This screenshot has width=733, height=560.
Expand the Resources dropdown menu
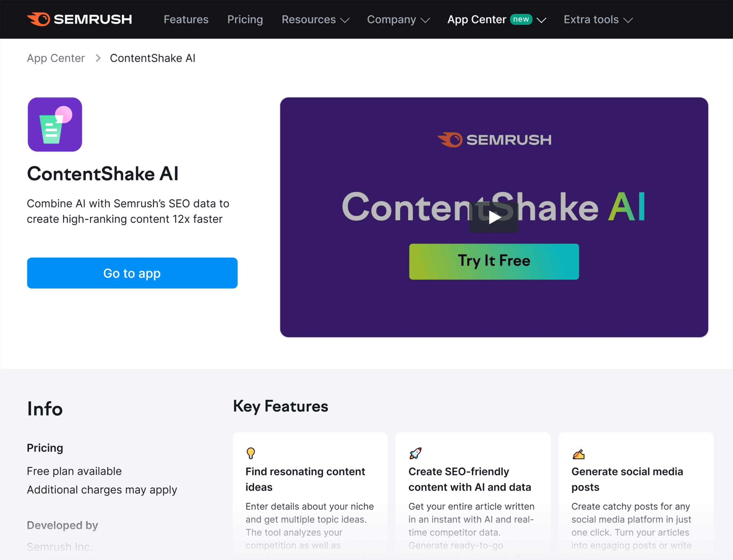[x=315, y=19]
